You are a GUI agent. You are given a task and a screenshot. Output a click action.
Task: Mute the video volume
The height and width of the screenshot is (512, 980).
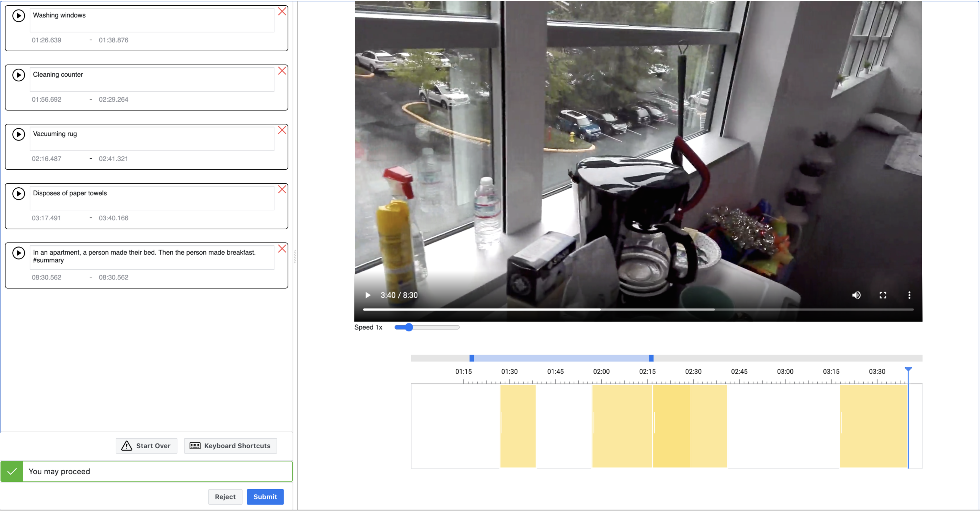point(856,295)
